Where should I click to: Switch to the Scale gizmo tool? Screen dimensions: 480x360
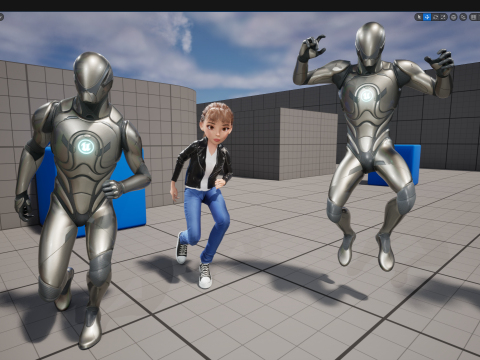443,17
